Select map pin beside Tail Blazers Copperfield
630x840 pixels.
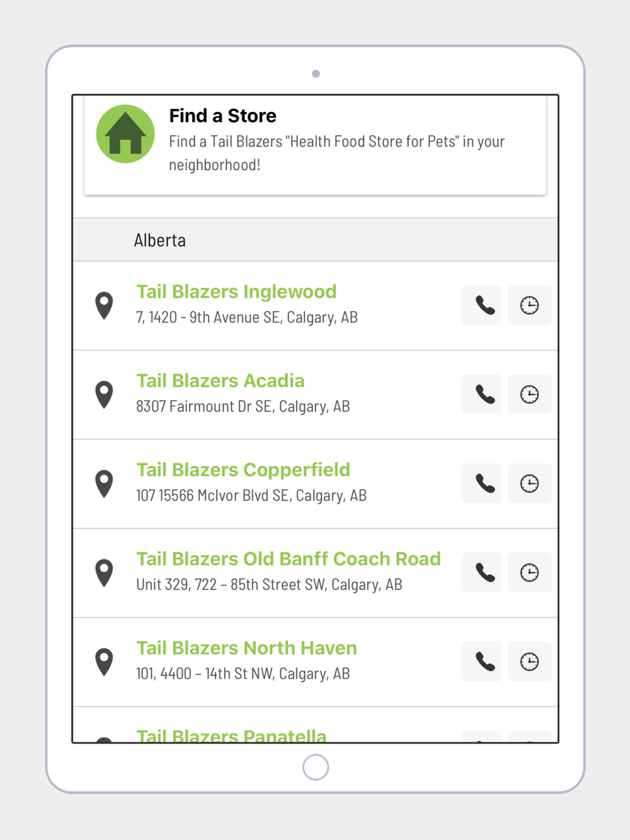pos(104,484)
